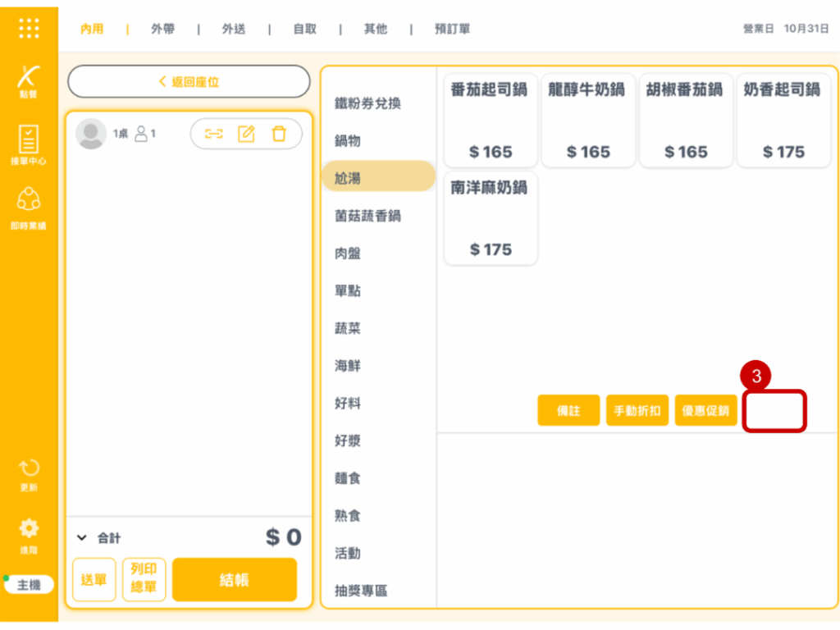Click the scan code icon beside edit
840x630 pixels.
pyautogui.click(x=214, y=134)
